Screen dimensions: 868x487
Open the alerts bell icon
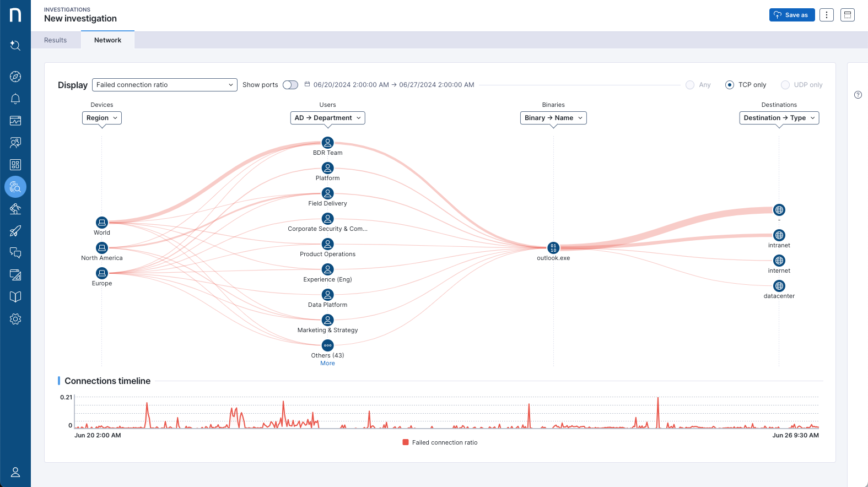(x=15, y=99)
